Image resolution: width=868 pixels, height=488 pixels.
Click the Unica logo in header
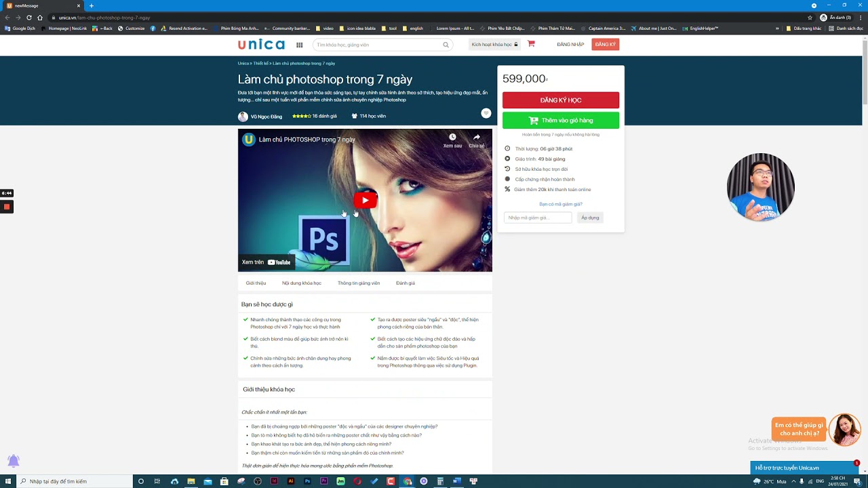(261, 45)
